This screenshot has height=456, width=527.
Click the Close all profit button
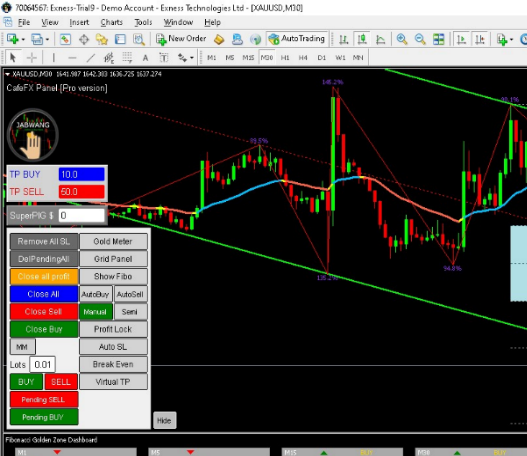pos(44,277)
